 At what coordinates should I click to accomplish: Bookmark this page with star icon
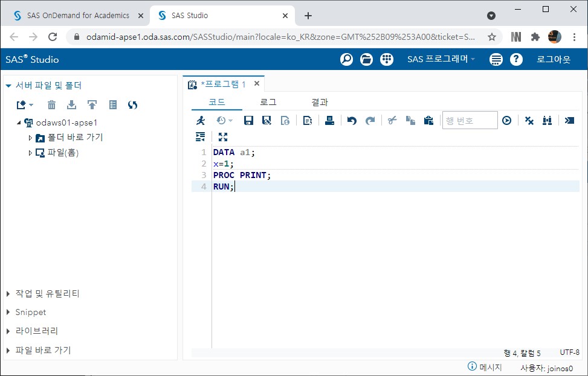pyautogui.click(x=492, y=37)
